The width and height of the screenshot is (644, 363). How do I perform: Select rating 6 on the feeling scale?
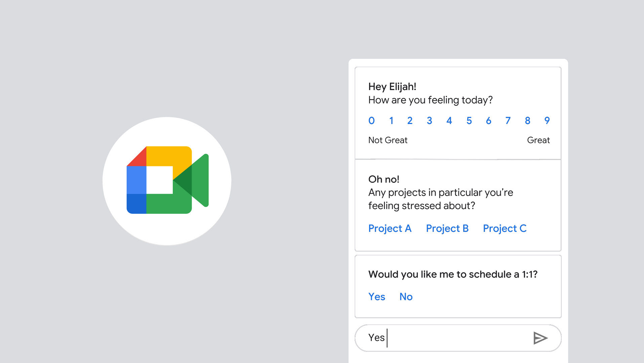click(488, 121)
